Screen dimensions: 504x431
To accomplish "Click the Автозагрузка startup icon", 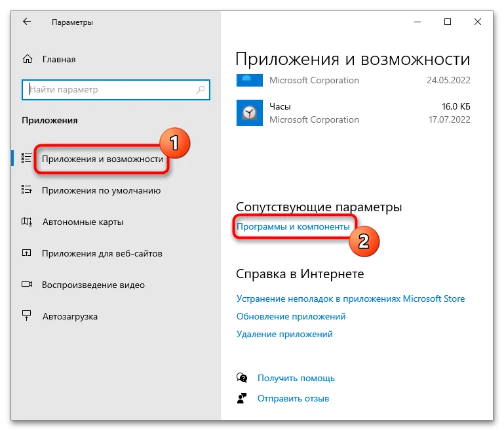I will pos(27,316).
